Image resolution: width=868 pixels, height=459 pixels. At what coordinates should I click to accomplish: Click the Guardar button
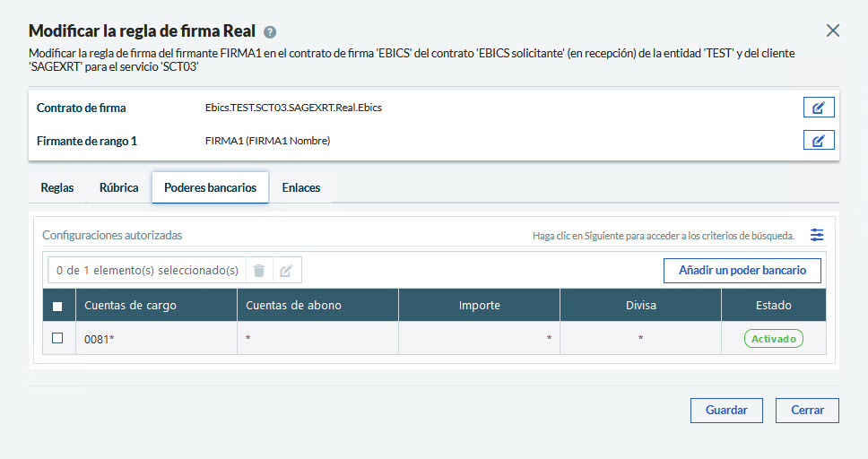coord(726,411)
